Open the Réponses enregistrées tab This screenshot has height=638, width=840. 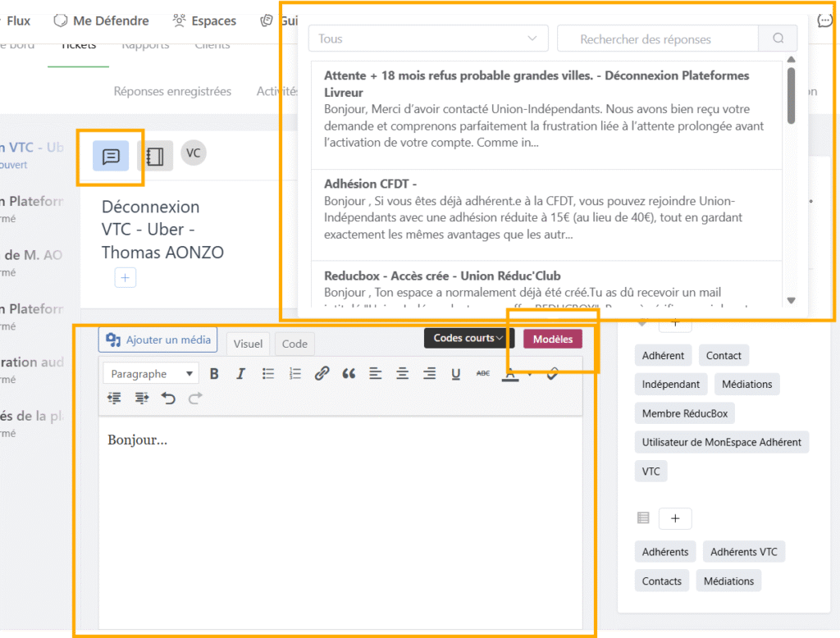pyautogui.click(x=172, y=91)
